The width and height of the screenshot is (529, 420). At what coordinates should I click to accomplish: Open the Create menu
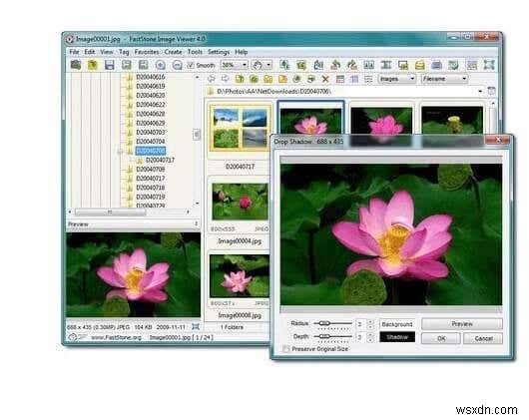pyautogui.click(x=173, y=52)
